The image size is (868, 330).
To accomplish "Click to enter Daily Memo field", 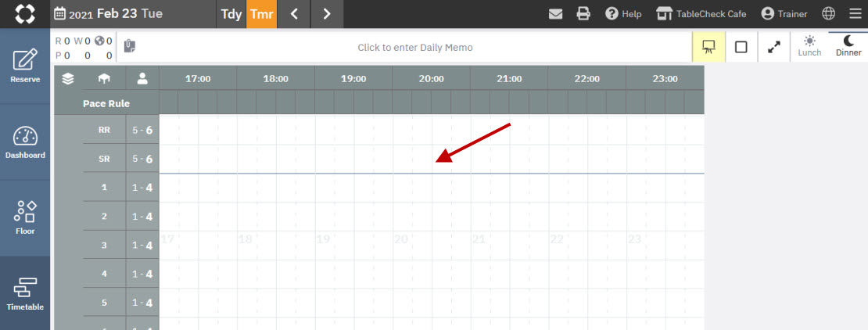I will pos(415,48).
